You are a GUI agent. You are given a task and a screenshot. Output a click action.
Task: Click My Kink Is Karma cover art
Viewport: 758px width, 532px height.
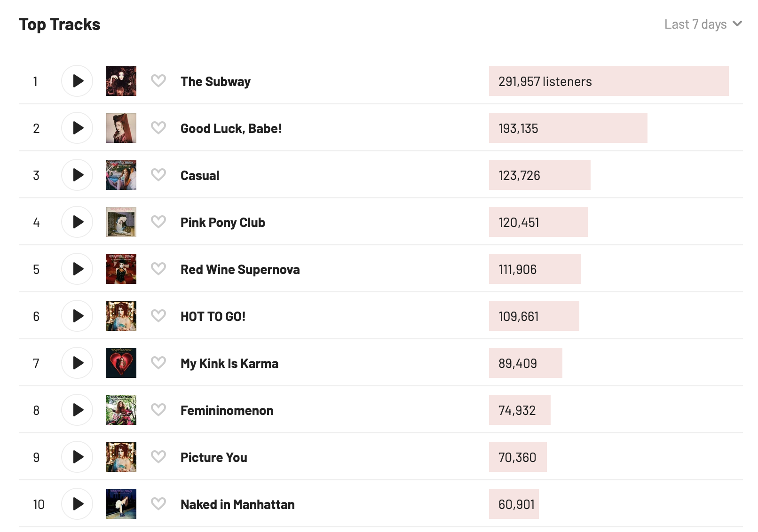[121, 363]
